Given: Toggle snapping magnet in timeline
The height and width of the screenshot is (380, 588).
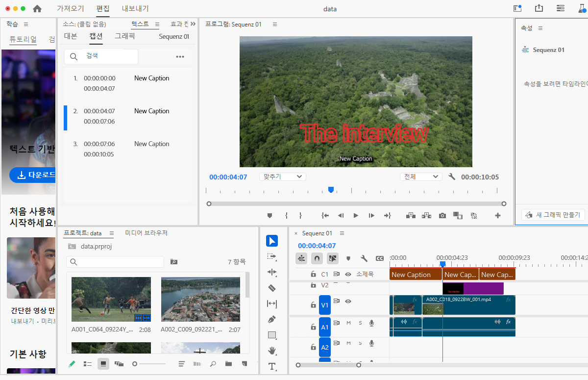Looking at the screenshot, I should coord(317,258).
